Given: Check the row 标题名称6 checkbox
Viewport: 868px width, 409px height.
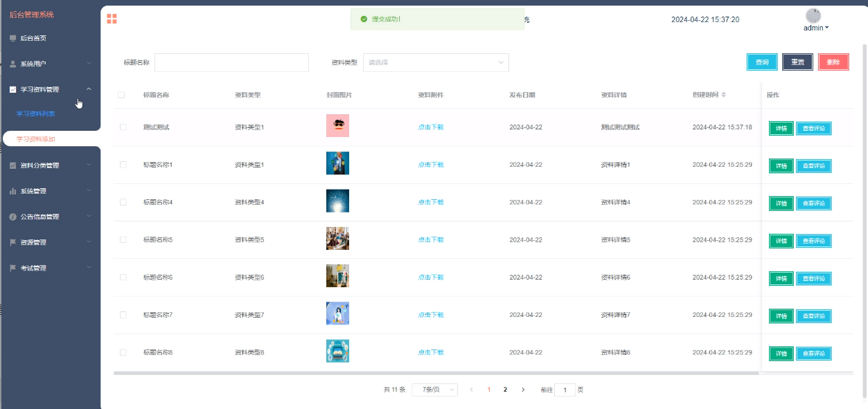Looking at the screenshot, I should [123, 277].
